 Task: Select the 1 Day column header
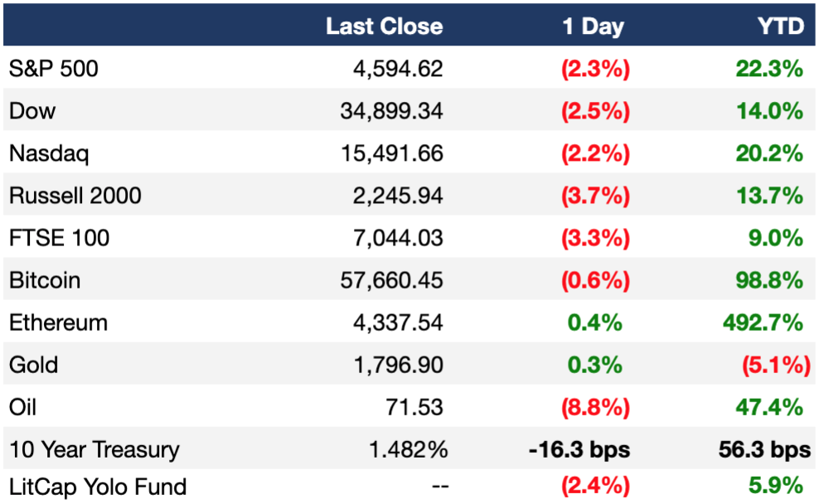click(x=593, y=27)
